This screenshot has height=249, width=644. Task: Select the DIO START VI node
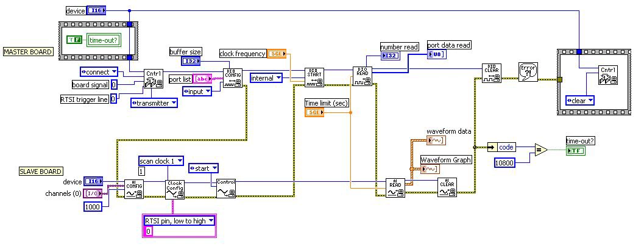pos(315,78)
